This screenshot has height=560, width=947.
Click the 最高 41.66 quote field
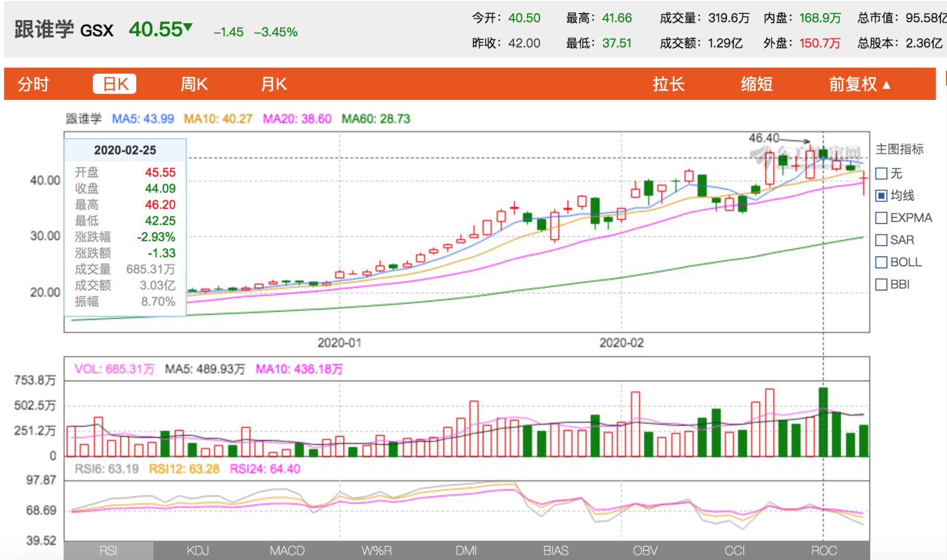(x=599, y=18)
